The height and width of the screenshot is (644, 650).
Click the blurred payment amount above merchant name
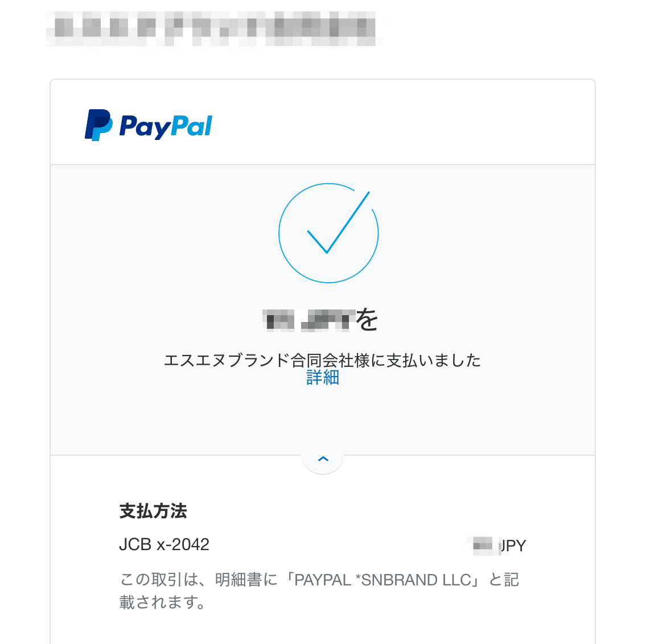pyautogui.click(x=309, y=320)
